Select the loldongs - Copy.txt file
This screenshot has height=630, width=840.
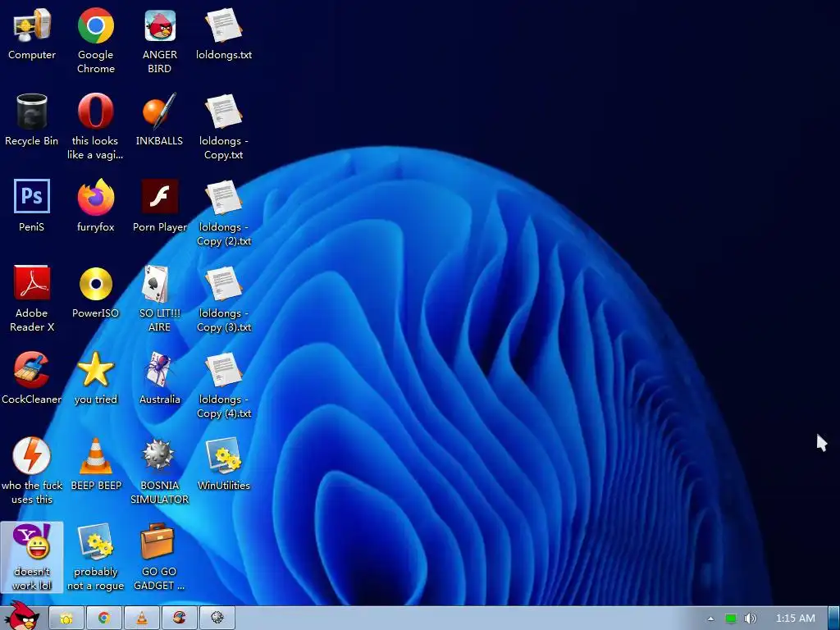[224, 126]
